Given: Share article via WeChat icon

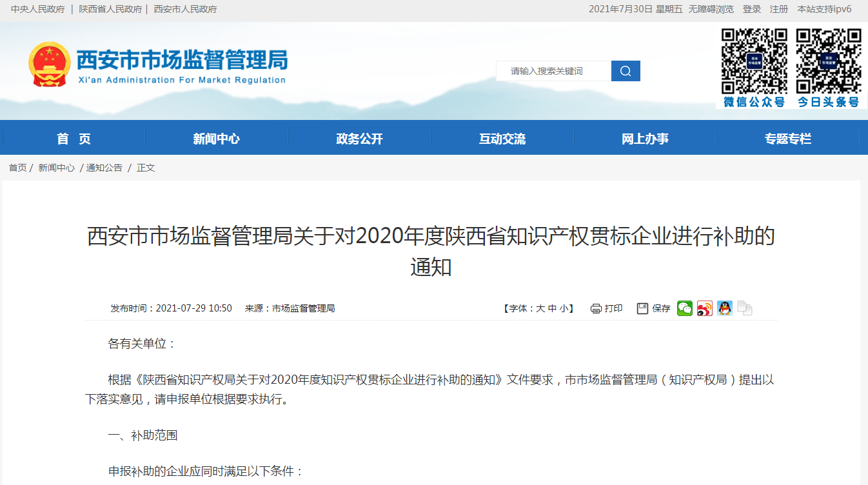Looking at the screenshot, I should pyautogui.click(x=685, y=308).
